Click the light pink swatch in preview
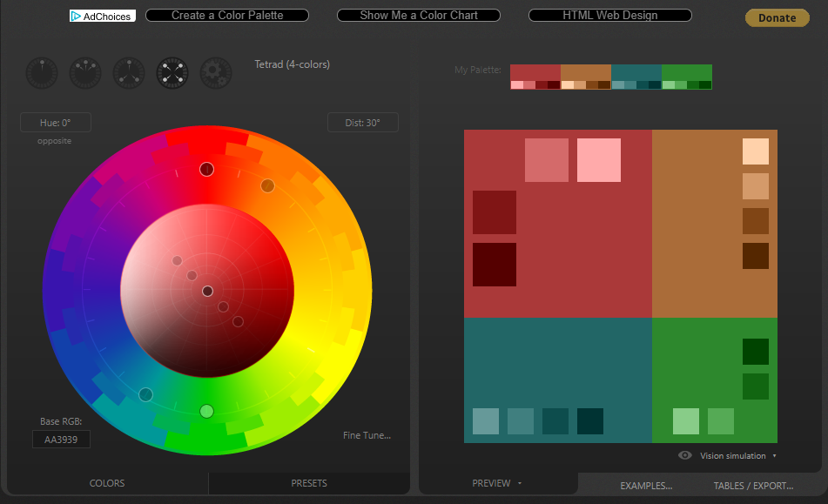Image resolution: width=828 pixels, height=504 pixels. click(599, 160)
